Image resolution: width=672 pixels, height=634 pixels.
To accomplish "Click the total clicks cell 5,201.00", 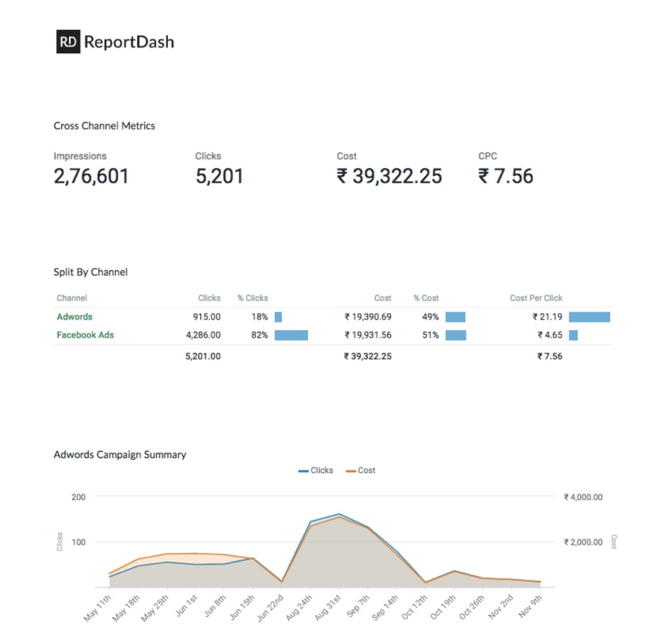I will [x=203, y=357].
